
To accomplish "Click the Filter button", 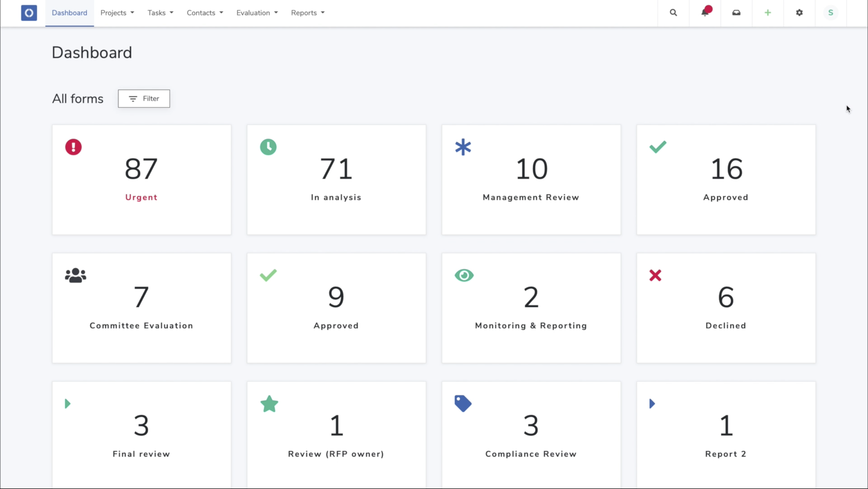I will coord(144,99).
